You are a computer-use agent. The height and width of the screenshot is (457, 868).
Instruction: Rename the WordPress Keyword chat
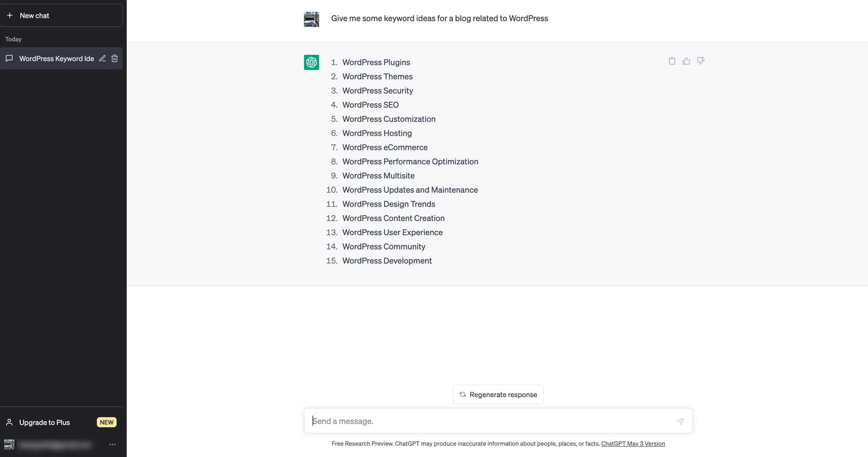click(102, 58)
